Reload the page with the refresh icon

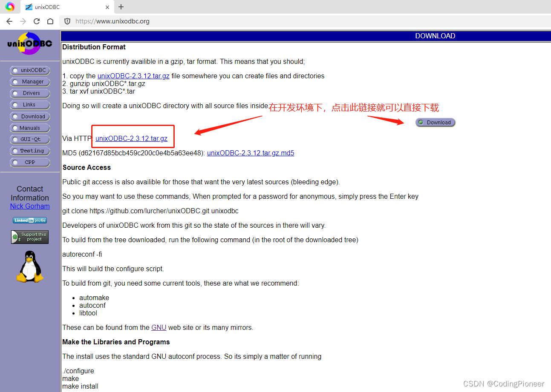pos(37,21)
